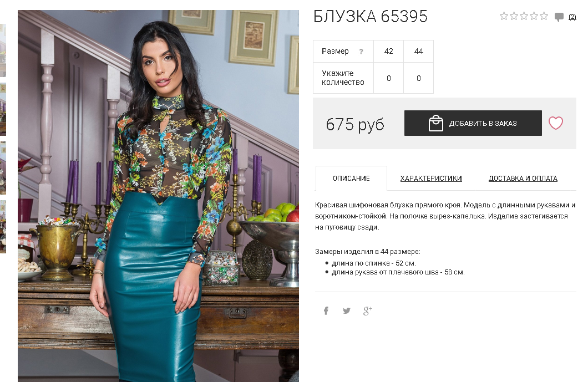Open the comments speech bubble icon

(x=559, y=17)
